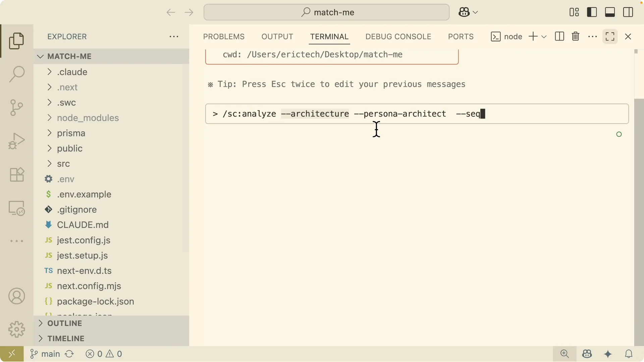Screen dimensions: 644x362
Task: Open the Manage settings gear
Action: point(16,329)
